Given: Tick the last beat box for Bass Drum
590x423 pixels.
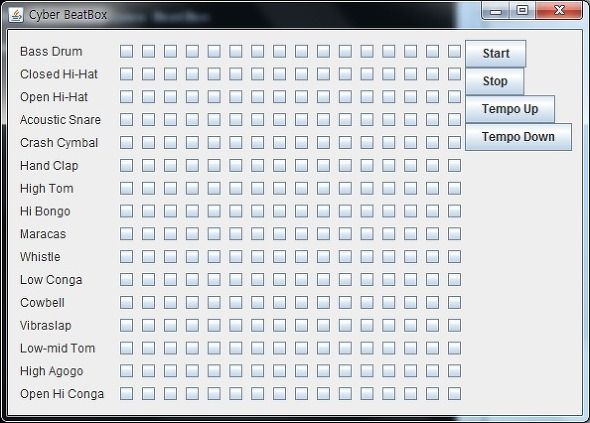Looking at the screenshot, I should tap(455, 51).
